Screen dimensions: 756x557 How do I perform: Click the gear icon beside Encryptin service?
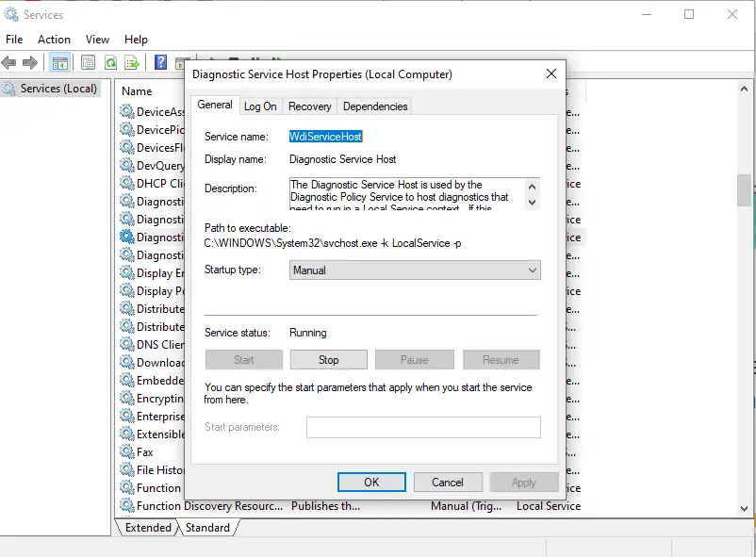[127, 399]
